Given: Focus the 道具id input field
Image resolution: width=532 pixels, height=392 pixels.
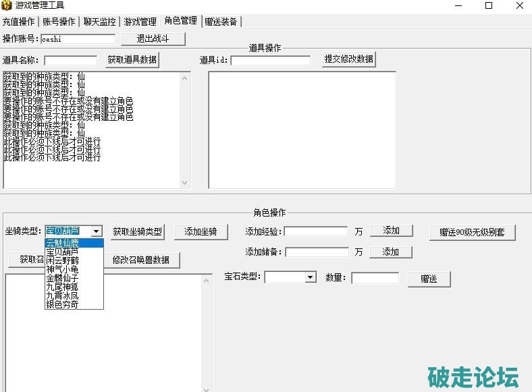Looking at the screenshot, I should tap(270, 60).
